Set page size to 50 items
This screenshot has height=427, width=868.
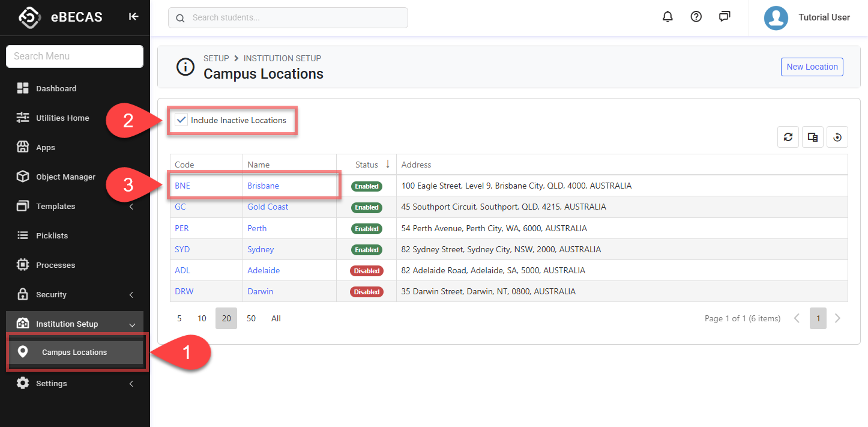251,318
